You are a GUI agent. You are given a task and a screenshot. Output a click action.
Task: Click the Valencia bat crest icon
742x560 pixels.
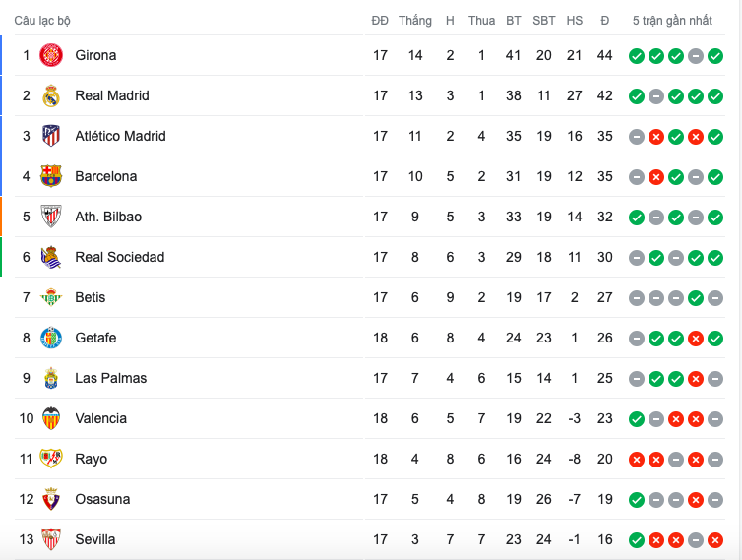coord(51,418)
